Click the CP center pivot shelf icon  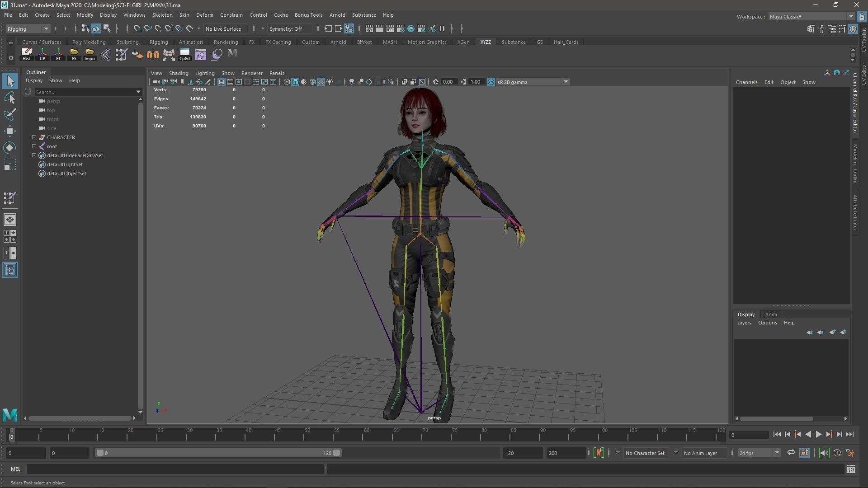[x=42, y=54]
